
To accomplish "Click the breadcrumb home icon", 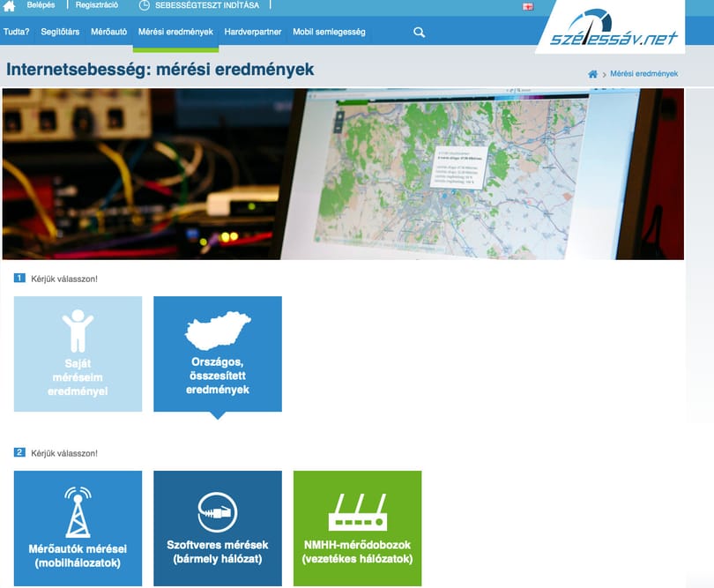I will point(592,74).
